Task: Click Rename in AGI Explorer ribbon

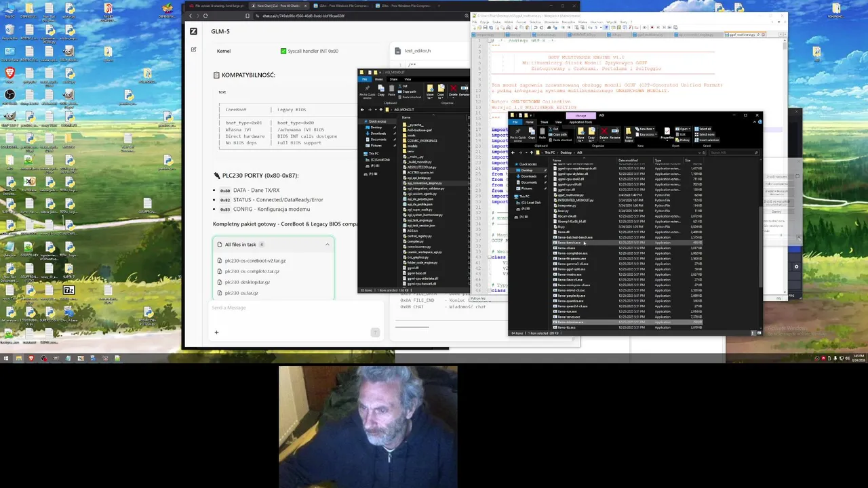Action: pyautogui.click(x=615, y=134)
